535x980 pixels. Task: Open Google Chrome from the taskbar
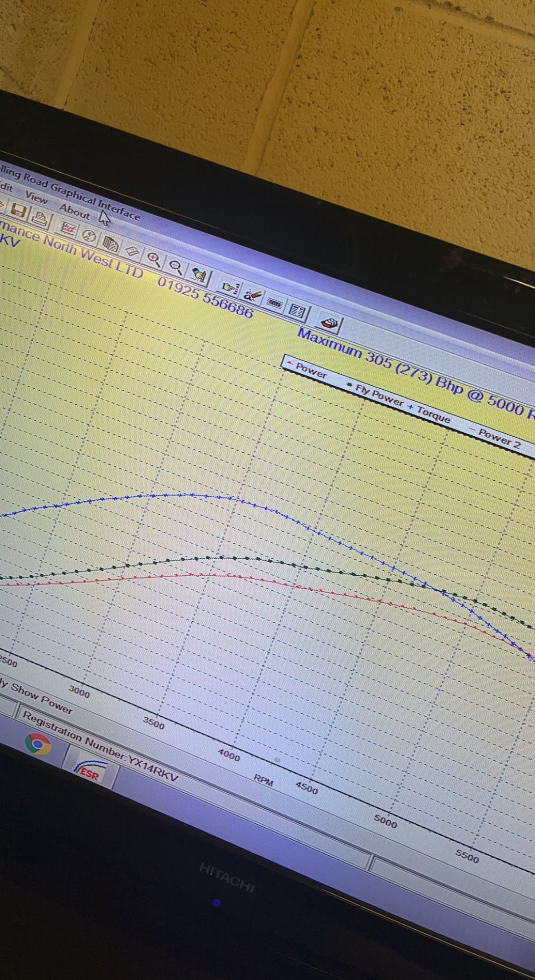pos(38,744)
